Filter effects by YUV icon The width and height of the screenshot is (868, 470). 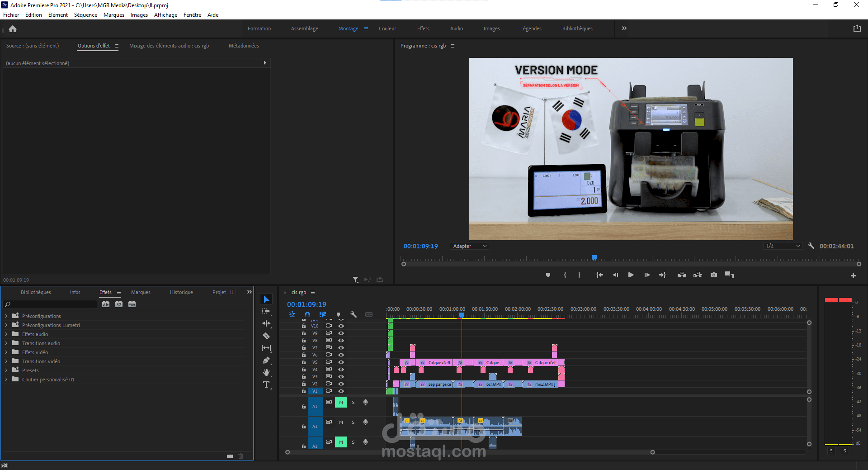pyautogui.click(x=132, y=304)
